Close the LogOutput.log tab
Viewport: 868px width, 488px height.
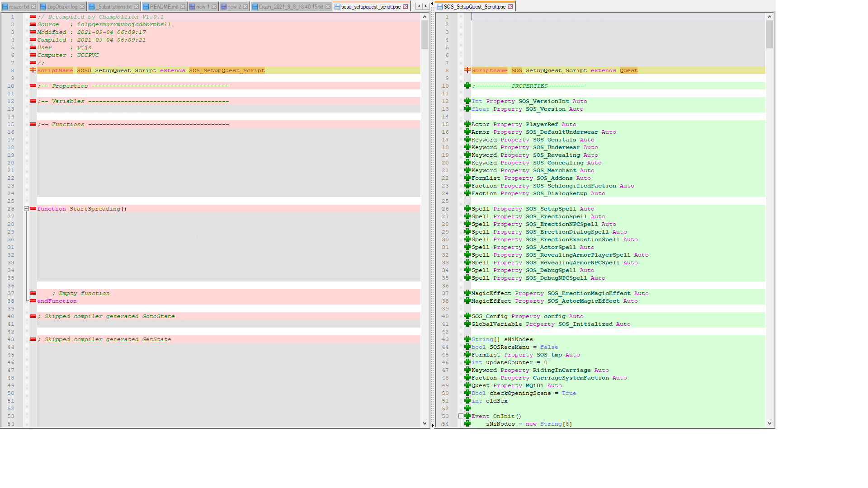click(82, 7)
